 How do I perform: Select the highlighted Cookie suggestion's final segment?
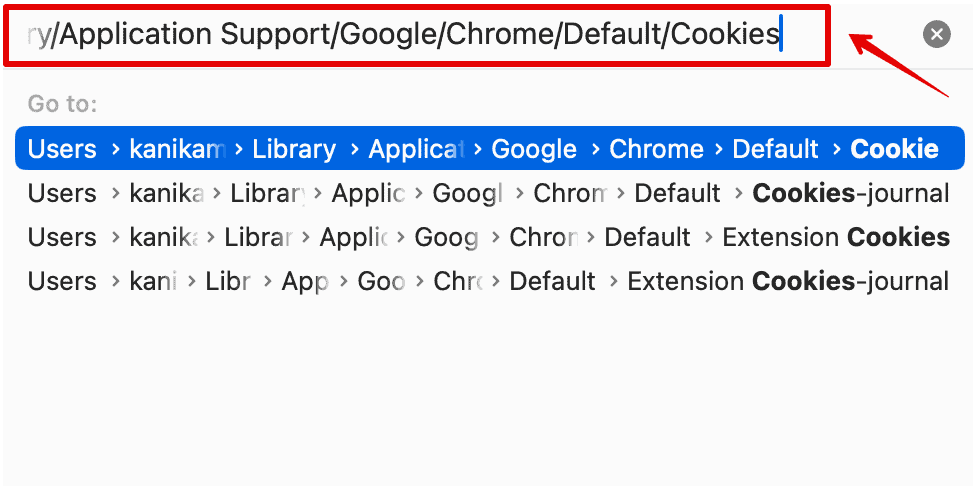pos(894,150)
